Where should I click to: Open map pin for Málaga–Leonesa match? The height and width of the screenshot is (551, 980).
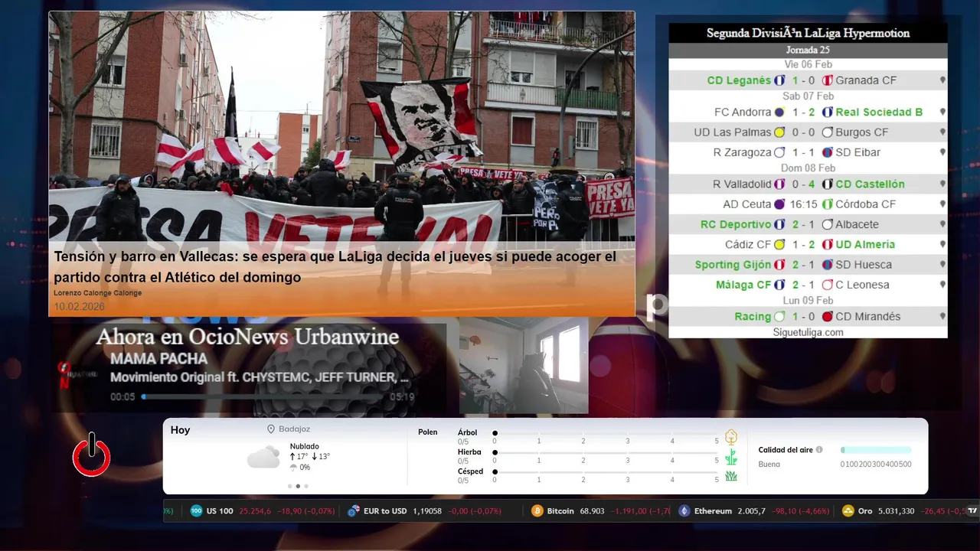coord(942,285)
